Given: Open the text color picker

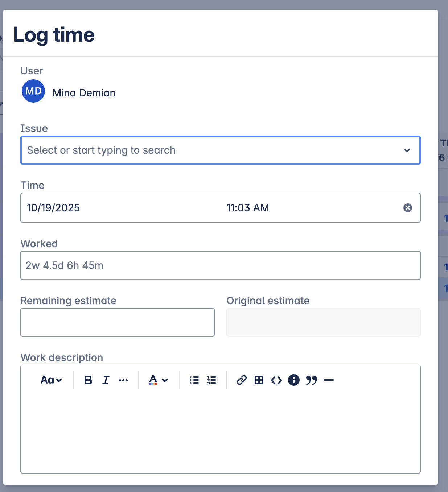Looking at the screenshot, I should click(158, 380).
